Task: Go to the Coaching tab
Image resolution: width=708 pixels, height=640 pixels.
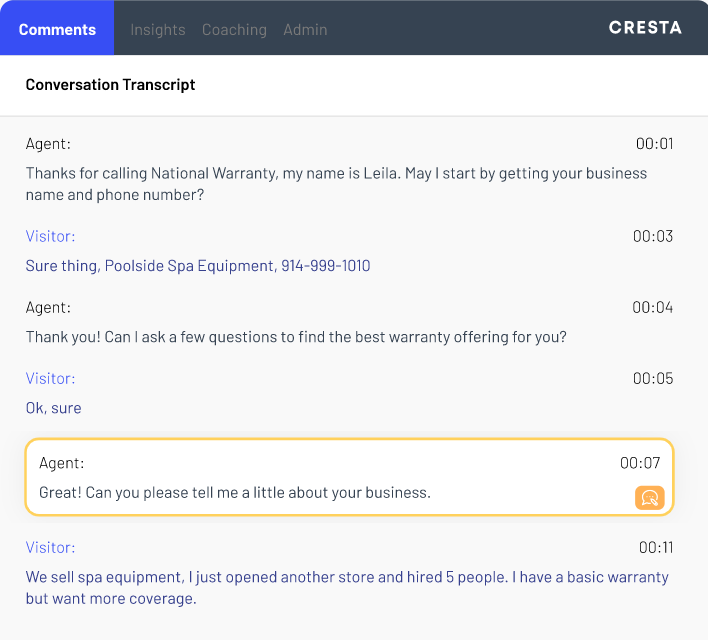Action: click(234, 29)
